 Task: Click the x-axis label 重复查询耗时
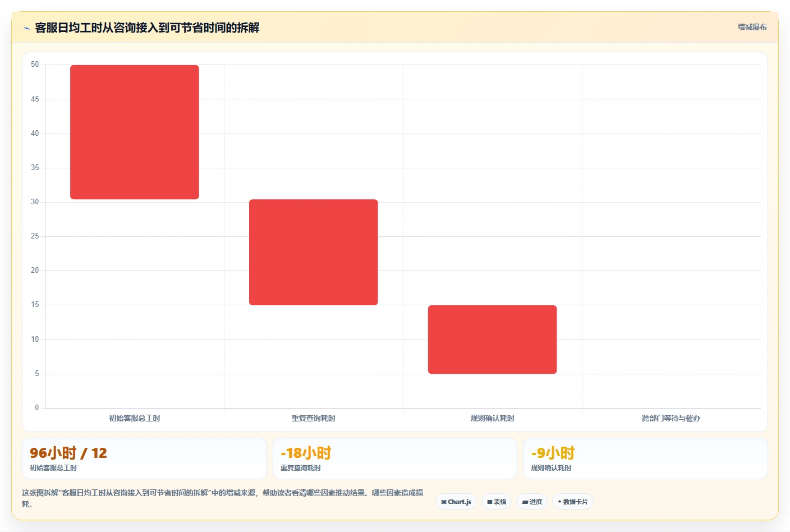click(314, 418)
